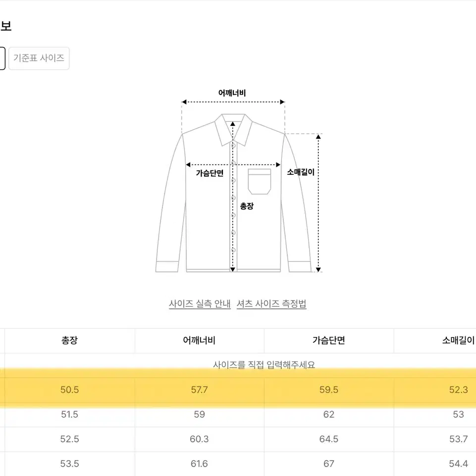Viewport: 476px width, 476px height.
Task: Switch to the 기준표 사이즈 tab
Action: coord(39,58)
